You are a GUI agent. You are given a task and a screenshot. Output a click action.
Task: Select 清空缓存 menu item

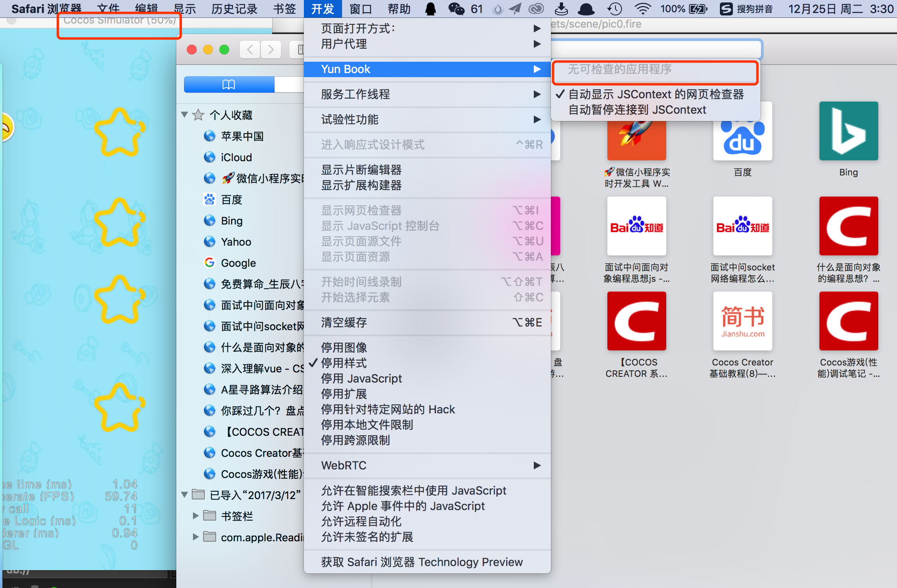click(344, 322)
